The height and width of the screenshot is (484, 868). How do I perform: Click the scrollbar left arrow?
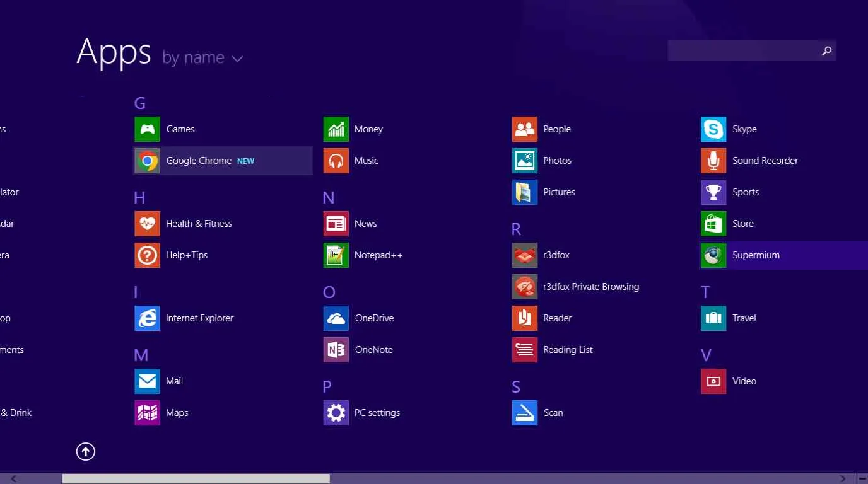pyautogui.click(x=14, y=479)
